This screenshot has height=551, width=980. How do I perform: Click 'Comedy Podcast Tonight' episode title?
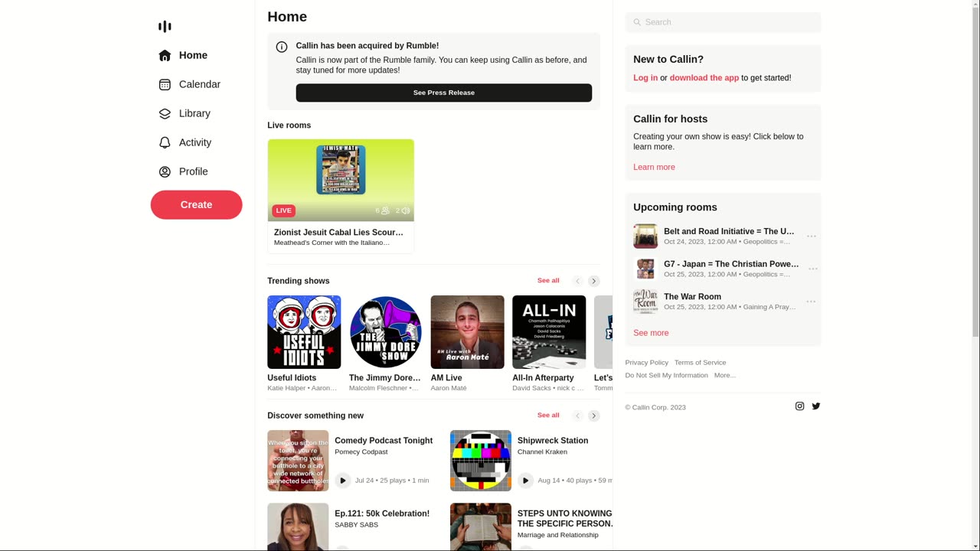(384, 441)
